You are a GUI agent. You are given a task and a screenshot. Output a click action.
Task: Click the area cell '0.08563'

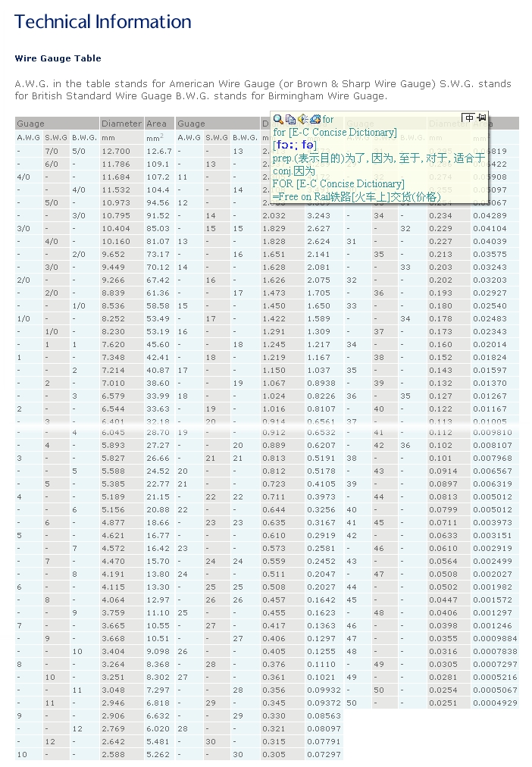[324, 715]
